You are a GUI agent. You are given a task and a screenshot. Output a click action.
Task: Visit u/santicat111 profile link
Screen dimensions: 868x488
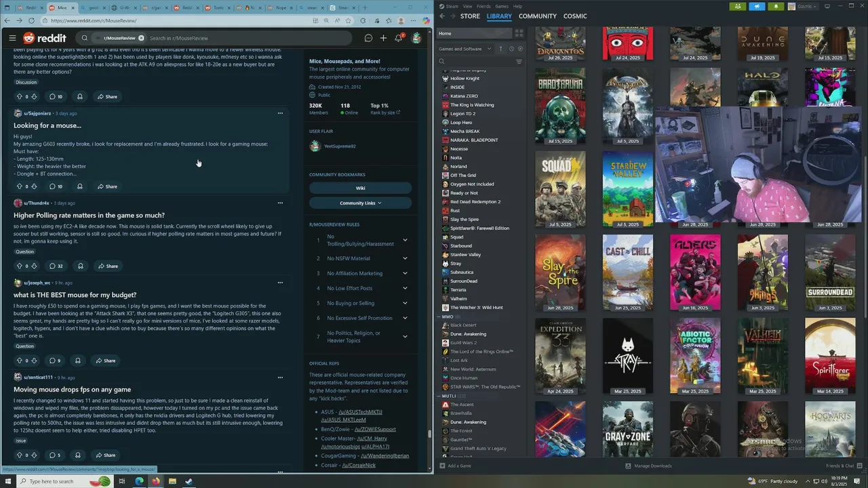(x=38, y=378)
